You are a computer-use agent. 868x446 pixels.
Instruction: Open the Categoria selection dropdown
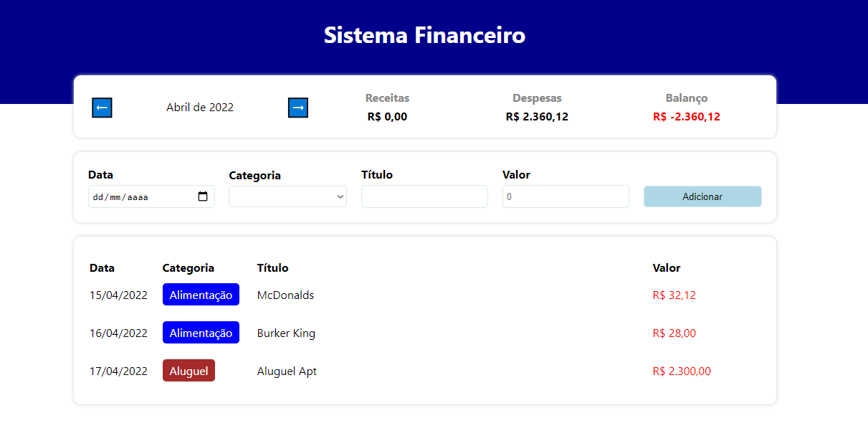point(287,196)
